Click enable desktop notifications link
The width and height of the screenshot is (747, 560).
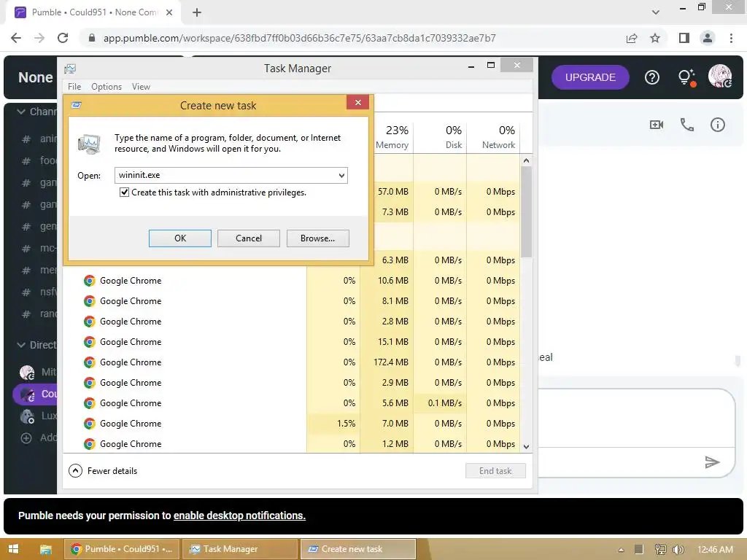[239, 516]
